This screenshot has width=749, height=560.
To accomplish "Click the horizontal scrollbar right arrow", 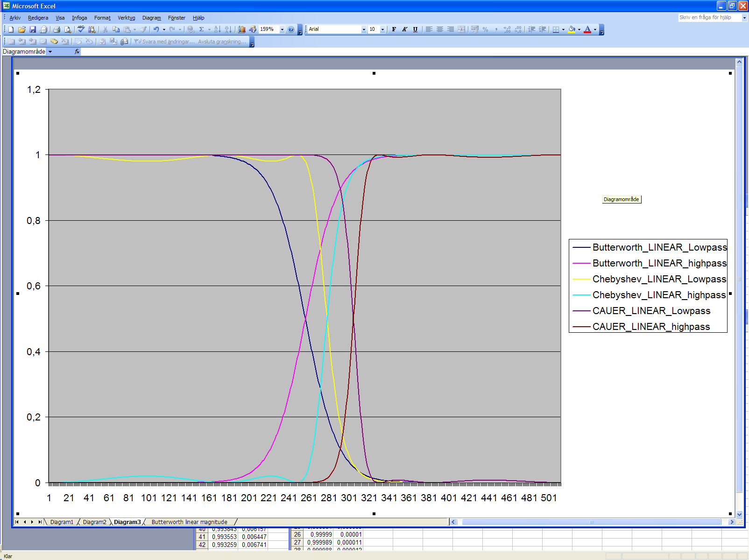I will tap(732, 522).
